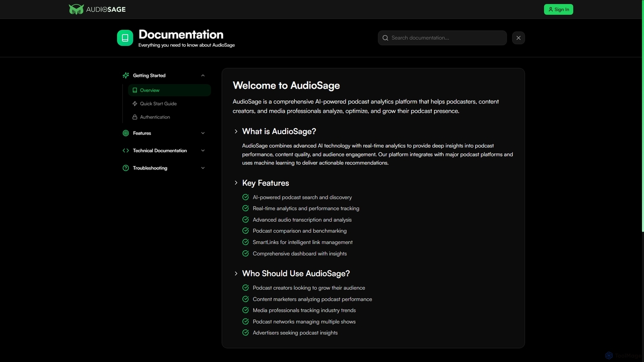Image resolution: width=644 pixels, height=362 pixels.
Task: Click check icon for SmartLinks item
Action: coord(246,242)
